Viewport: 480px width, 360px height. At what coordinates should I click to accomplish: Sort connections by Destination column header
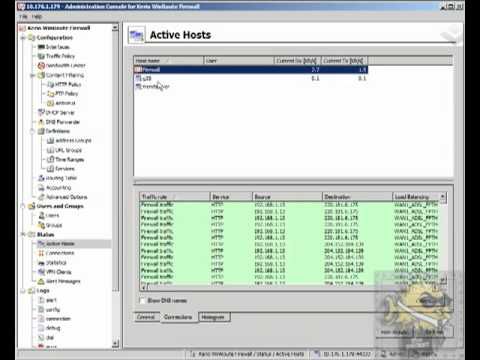[357, 197]
